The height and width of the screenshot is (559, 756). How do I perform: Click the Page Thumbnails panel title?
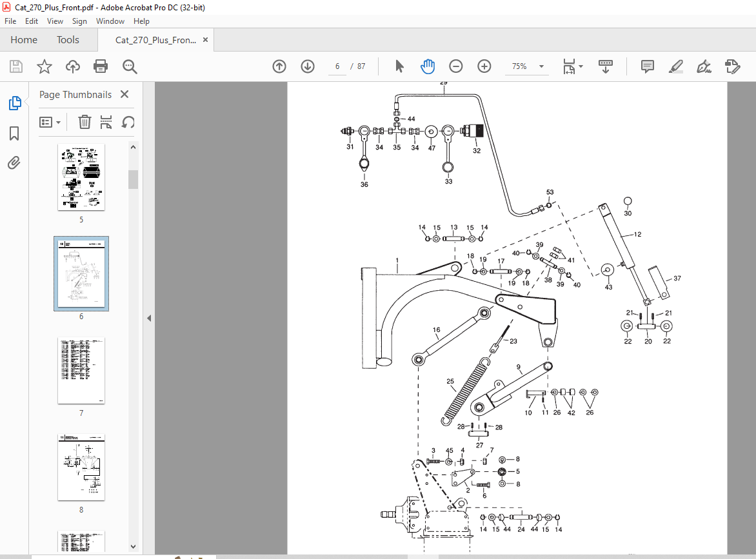[75, 94]
